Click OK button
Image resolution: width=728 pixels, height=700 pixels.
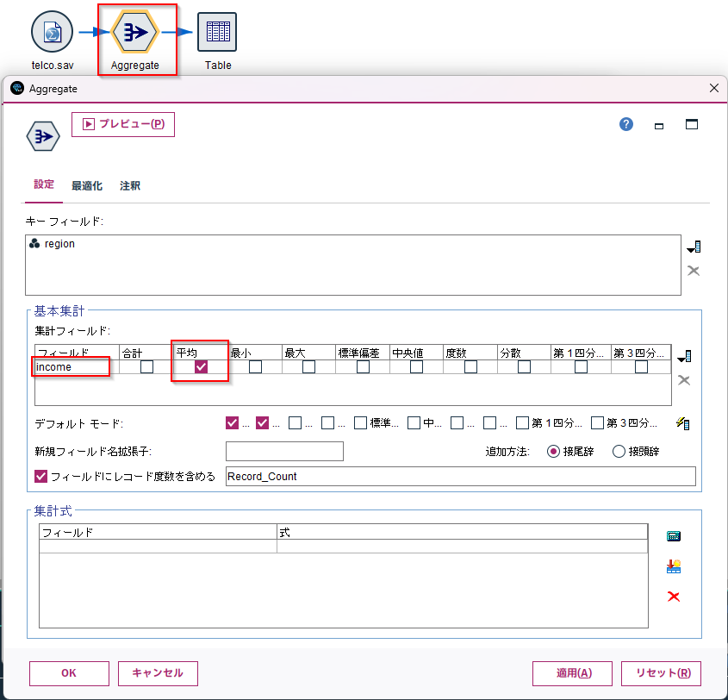click(x=69, y=673)
